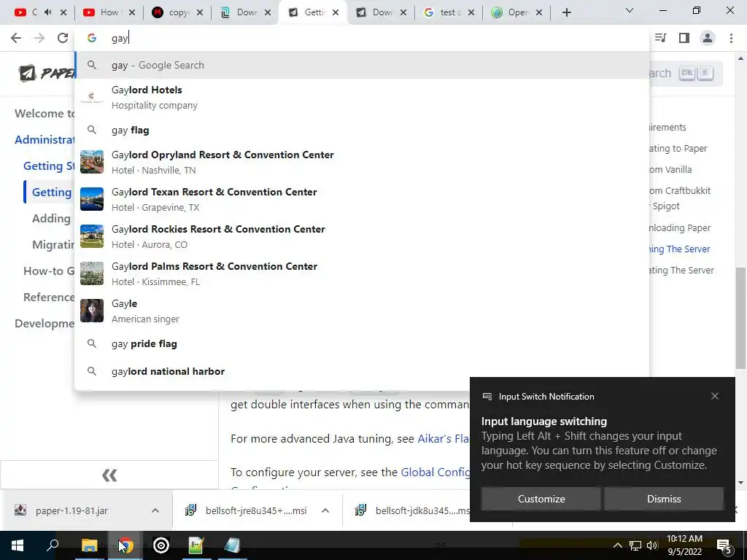
Task: Dismiss the Input Switch Notification
Action: 664,499
